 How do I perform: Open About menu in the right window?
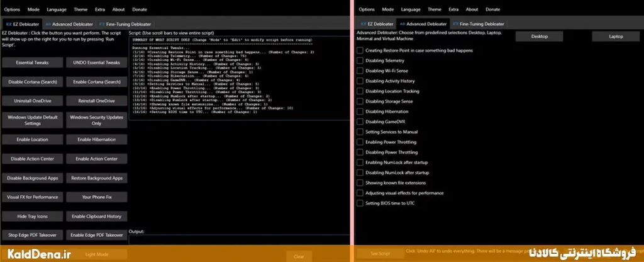click(x=472, y=9)
